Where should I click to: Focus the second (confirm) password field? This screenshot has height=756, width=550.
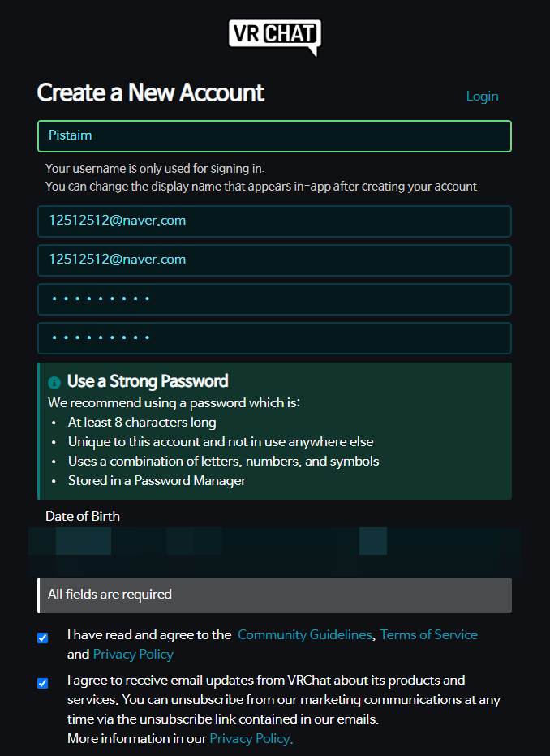pos(274,338)
